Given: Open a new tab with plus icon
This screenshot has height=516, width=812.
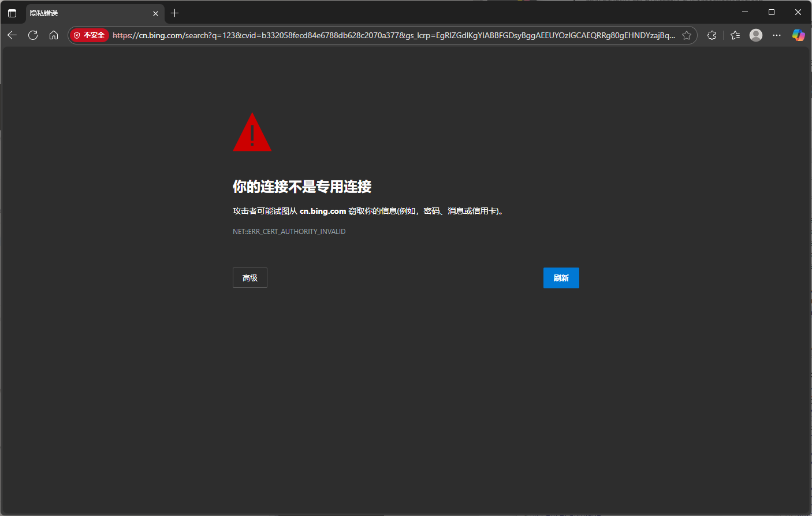Looking at the screenshot, I should 174,13.
